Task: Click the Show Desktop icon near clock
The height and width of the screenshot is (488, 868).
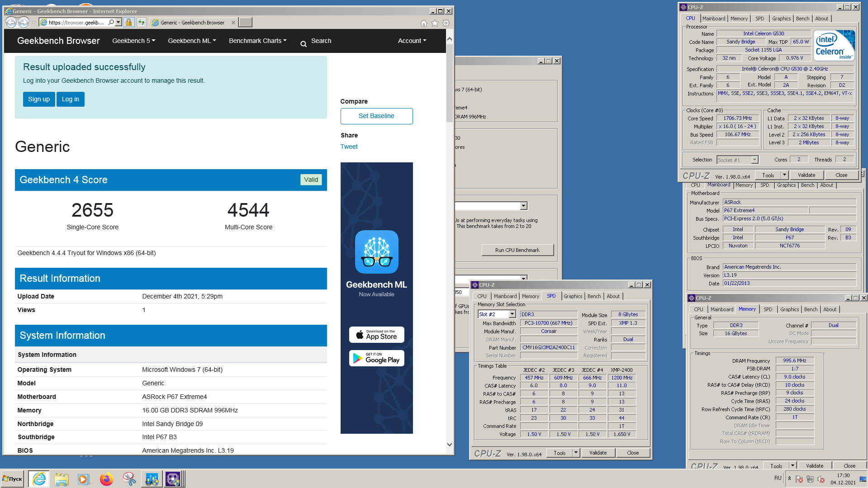Action: click(863, 479)
